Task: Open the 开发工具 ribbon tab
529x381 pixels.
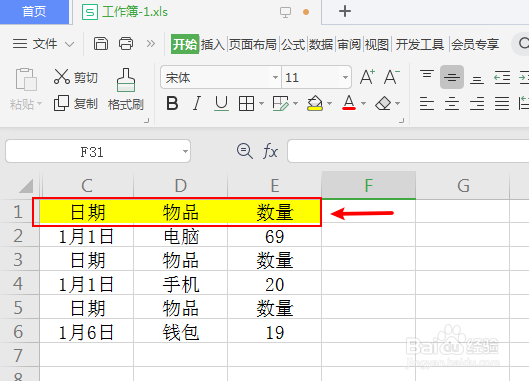Action: [x=420, y=44]
